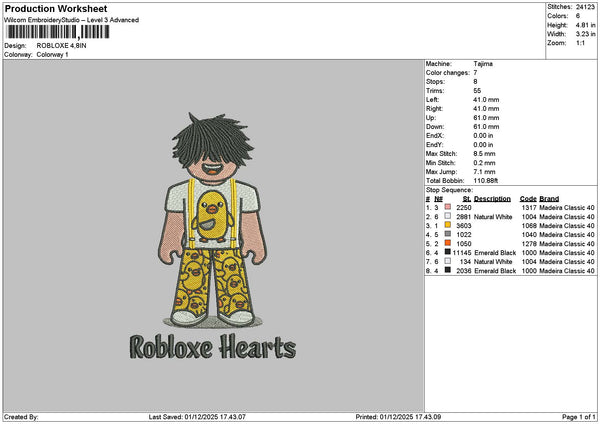
Task: Click the stitch count '11145' in stop 6
Action: pos(462,253)
